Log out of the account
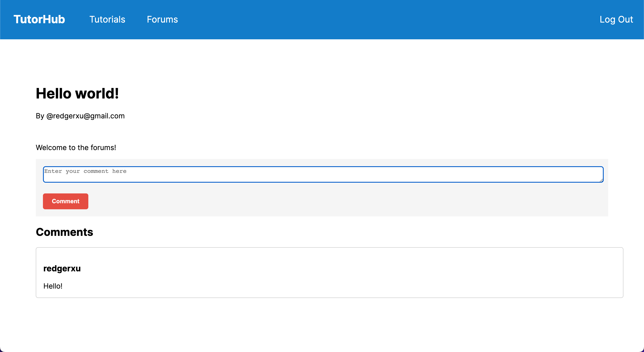The image size is (644, 352). pos(616,19)
